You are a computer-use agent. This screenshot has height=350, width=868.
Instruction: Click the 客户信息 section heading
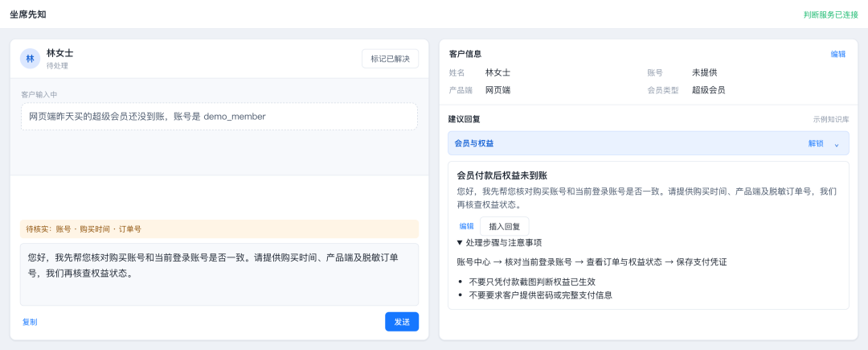(x=465, y=54)
